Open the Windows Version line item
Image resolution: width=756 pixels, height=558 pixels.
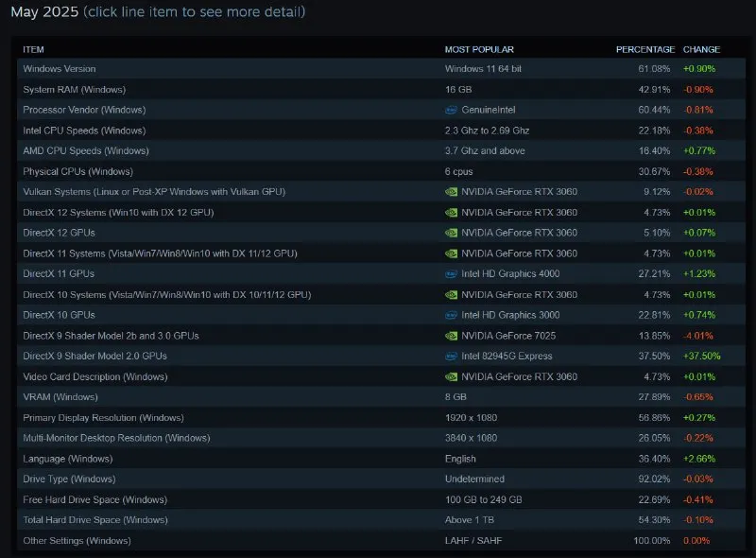click(x=381, y=68)
